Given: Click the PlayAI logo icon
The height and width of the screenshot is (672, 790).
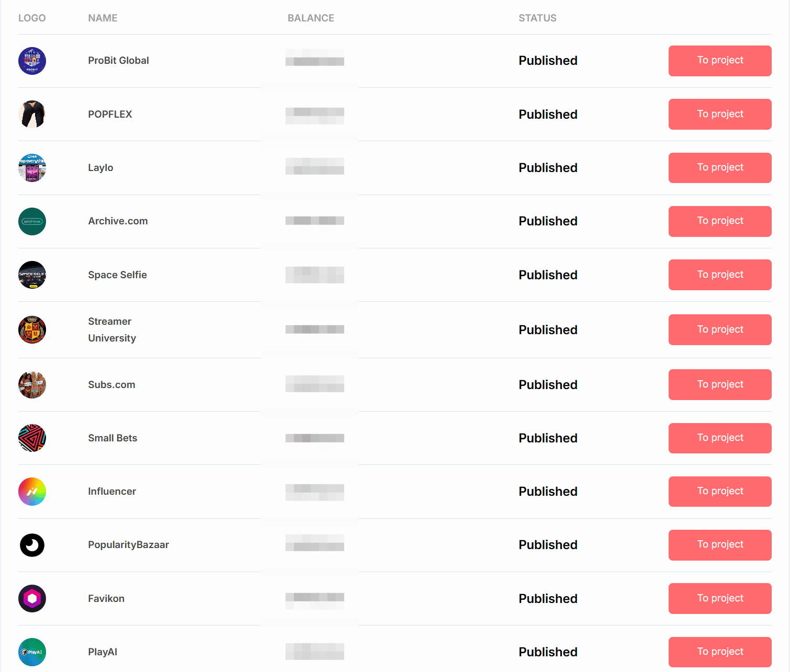Looking at the screenshot, I should click(32, 652).
